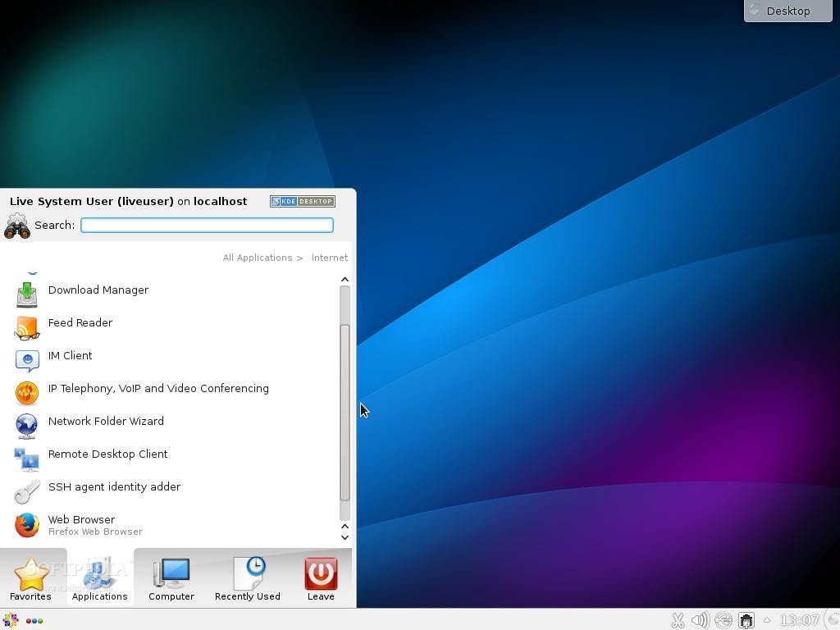Click inside the Search input field
Viewport: 840px width, 630px height.
[208, 225]
